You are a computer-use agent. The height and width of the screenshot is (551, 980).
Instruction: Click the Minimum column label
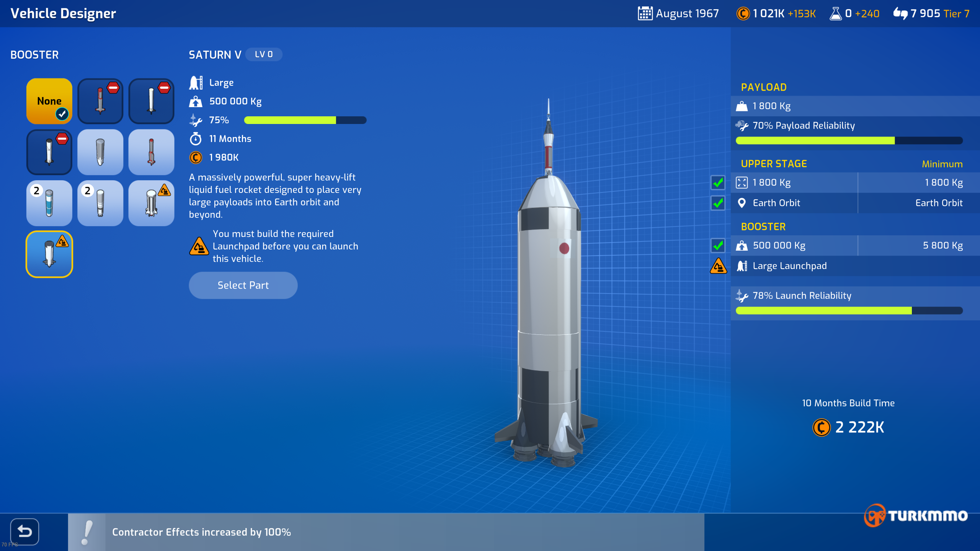[x=942, y=164]
